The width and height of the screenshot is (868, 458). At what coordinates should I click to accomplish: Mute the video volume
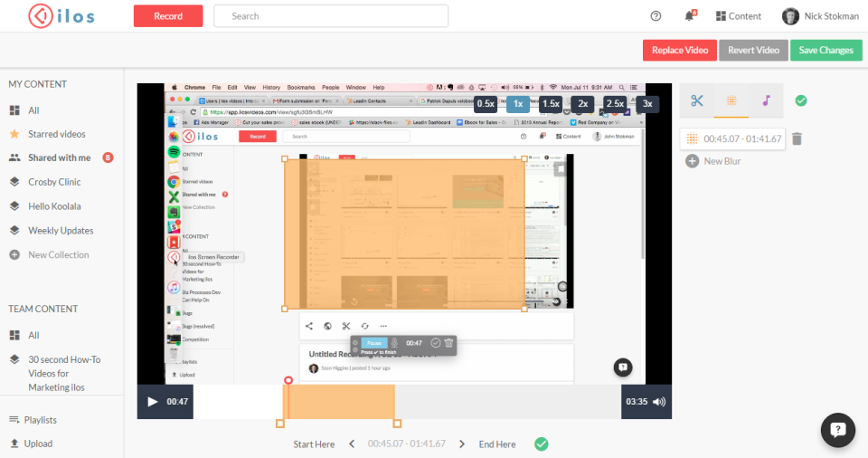click(659, 402)
